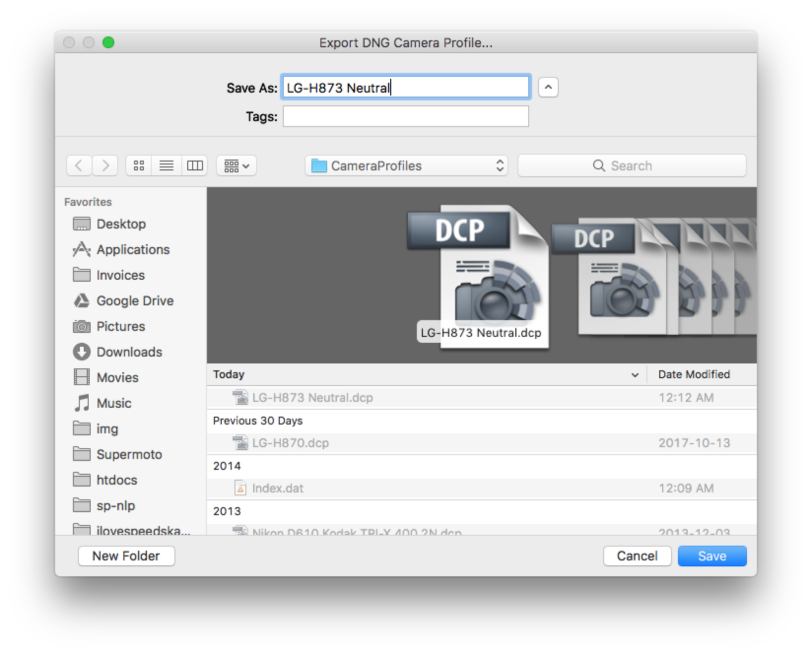Click the 2014 group header

[227, 466]
